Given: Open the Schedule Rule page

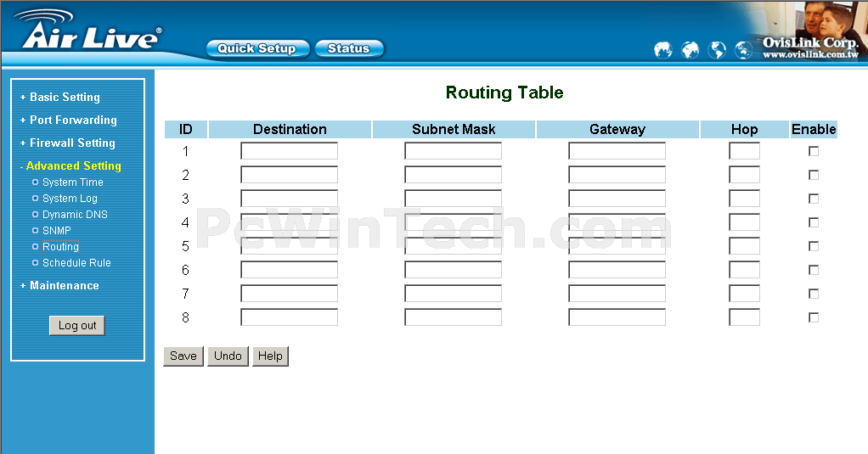Looking at the screenshot, I should coord(76,263).
